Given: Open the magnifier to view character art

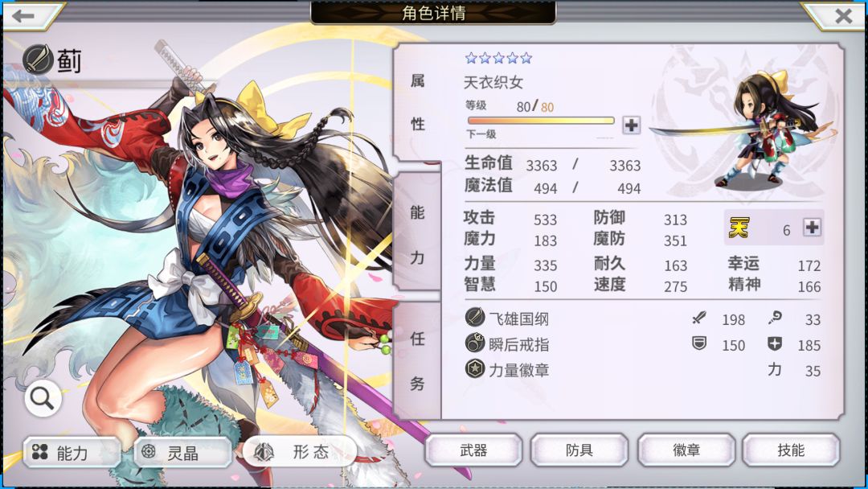Looking at the screenshot, I should pos(43,397).
